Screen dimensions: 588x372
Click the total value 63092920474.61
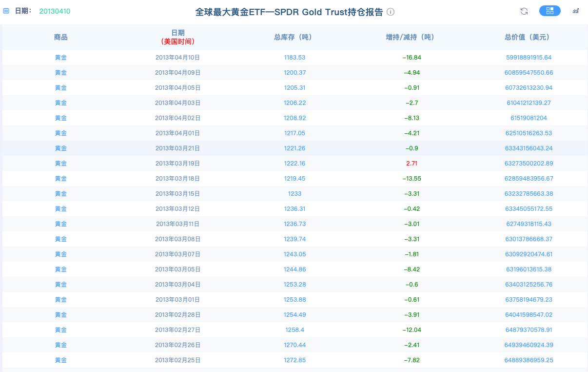tap(529, 254)
